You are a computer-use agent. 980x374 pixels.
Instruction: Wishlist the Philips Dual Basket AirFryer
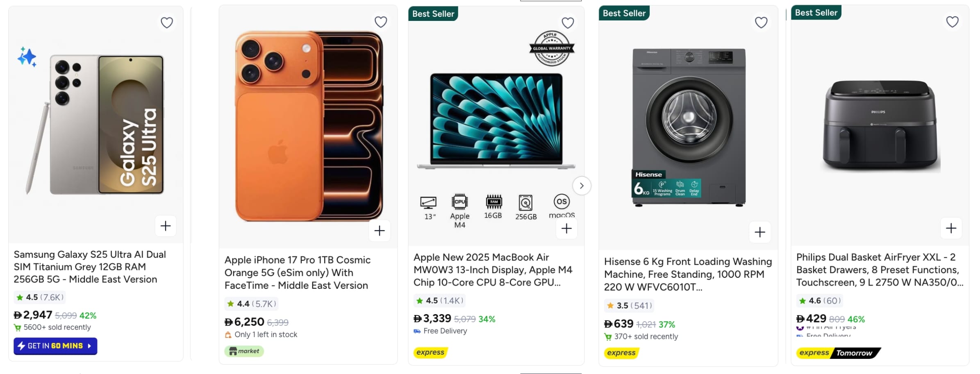[x=952, y=22]
